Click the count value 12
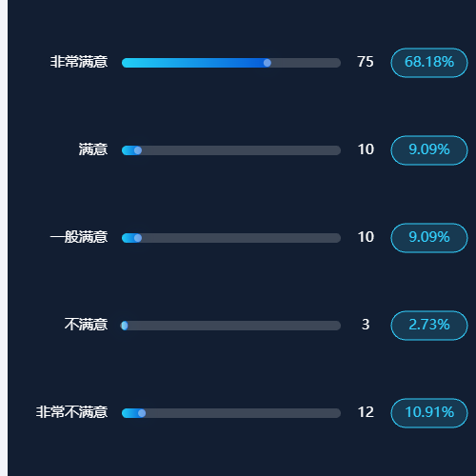The width and height of the screenshot is (476, 476). point(366,412)
